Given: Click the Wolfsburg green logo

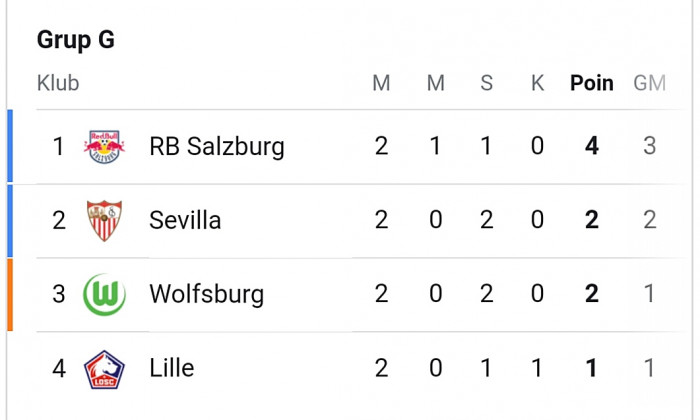Looking at the screenshot, I should click(104, 295).
